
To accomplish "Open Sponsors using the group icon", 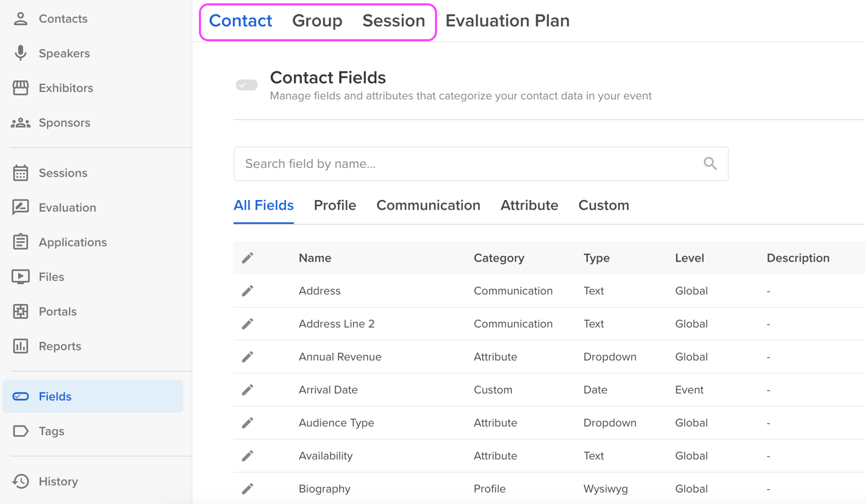I will (21, 123).
